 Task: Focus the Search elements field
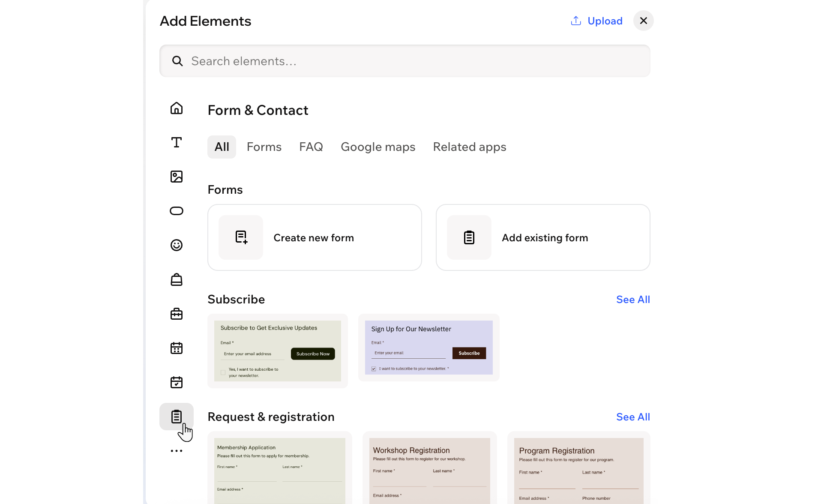405,61
